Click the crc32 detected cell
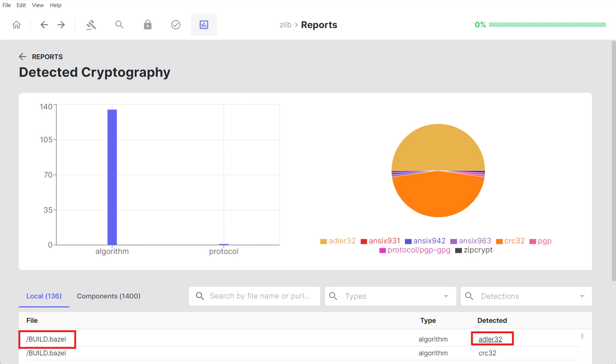The width and height of the screenshot is (616, 364). point(487,353)
